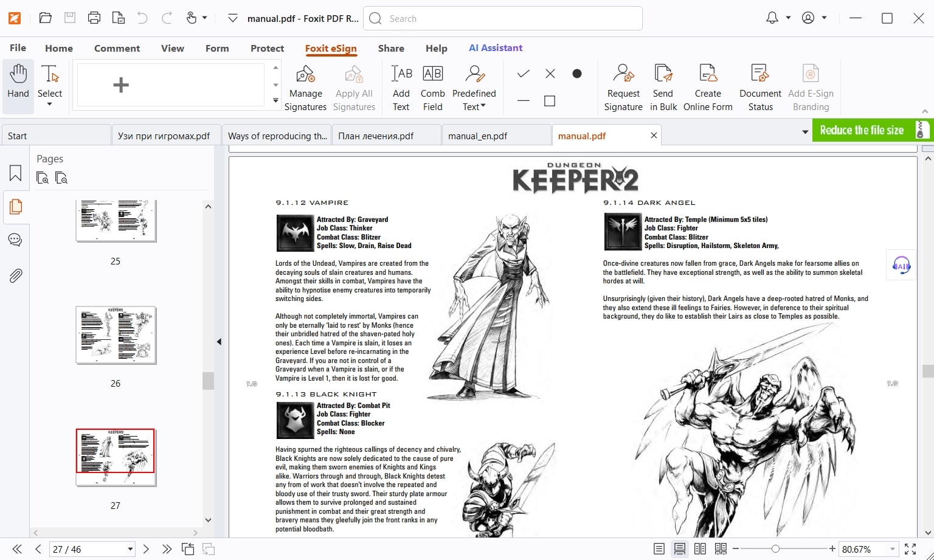Switch to manual_en.pdf document tab
The image size is (934, 560).
(496, 136)
